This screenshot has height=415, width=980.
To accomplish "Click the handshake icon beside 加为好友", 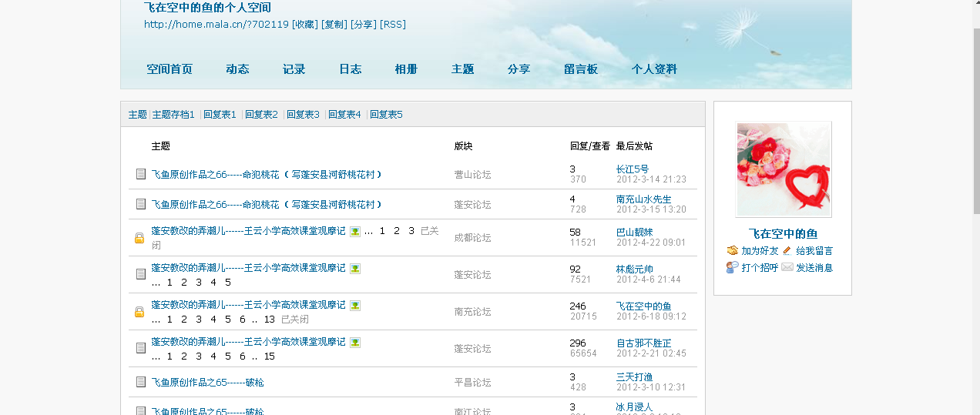I will pos(732,251).
